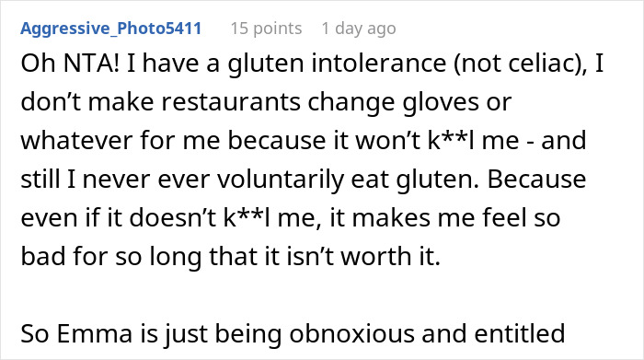The width and height of the screenshot is (644, 360).
Task: Click the phrase even if it doesn't
Action: pos(119,218)
